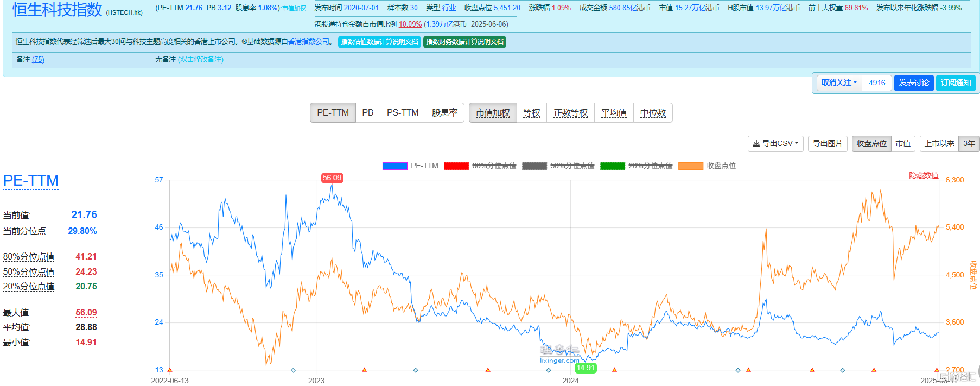980x386 pixels.
Task: Click the 20%分位点值 label in stats
Action: (29, 287)
